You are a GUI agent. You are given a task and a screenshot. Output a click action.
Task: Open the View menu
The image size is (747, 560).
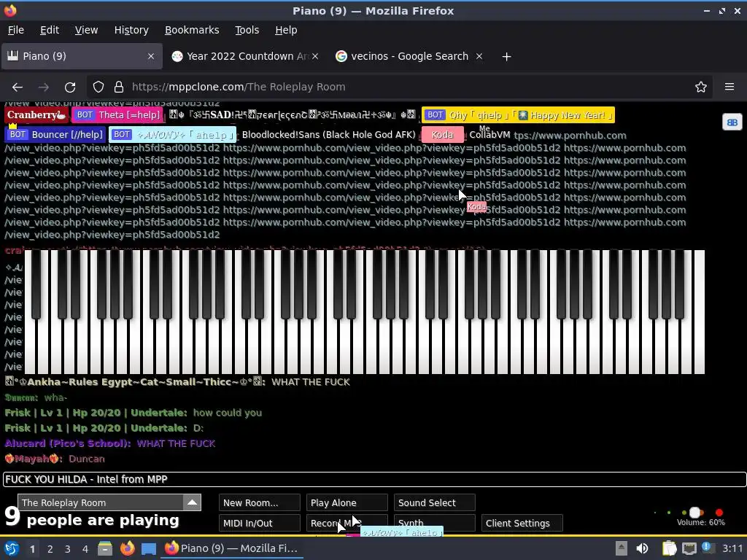pyautogui.click(x=86, y=30)
